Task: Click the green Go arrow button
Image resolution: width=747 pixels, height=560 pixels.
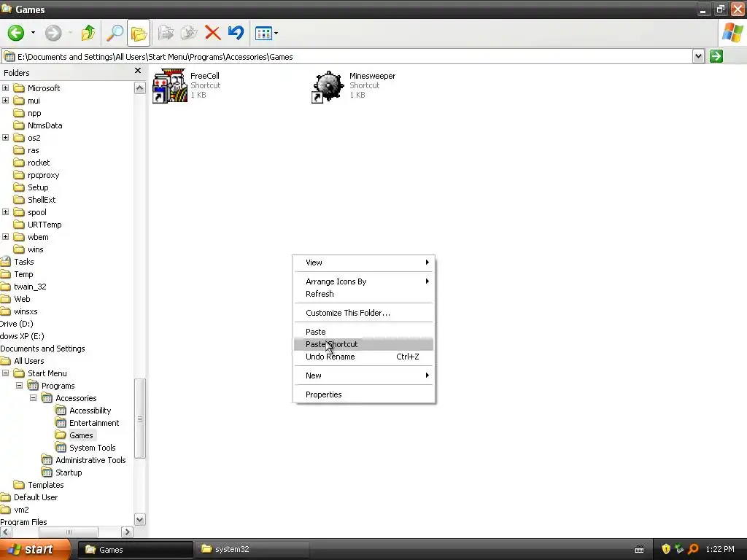Action: (716, 56)
